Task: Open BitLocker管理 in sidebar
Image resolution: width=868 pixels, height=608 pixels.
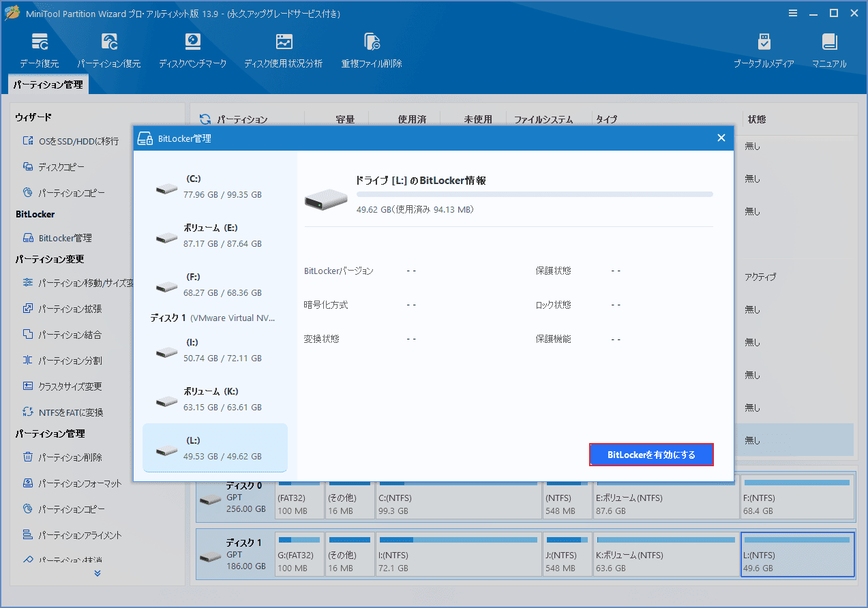Action: (x=57, y=238)
